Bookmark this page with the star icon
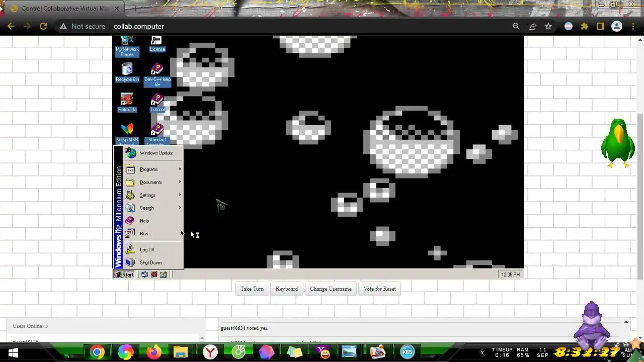The height and width of the screenshot is (362, 644). pyautogui.click(x=548, y=26)
